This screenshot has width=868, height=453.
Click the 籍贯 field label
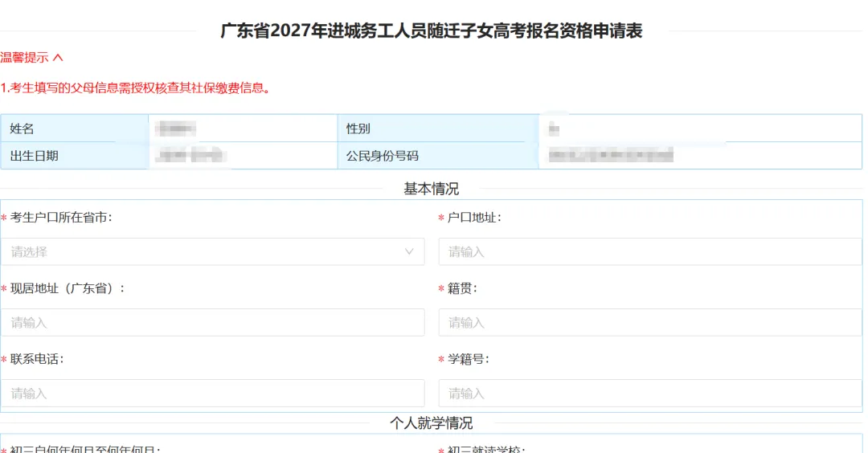[462, 288]
